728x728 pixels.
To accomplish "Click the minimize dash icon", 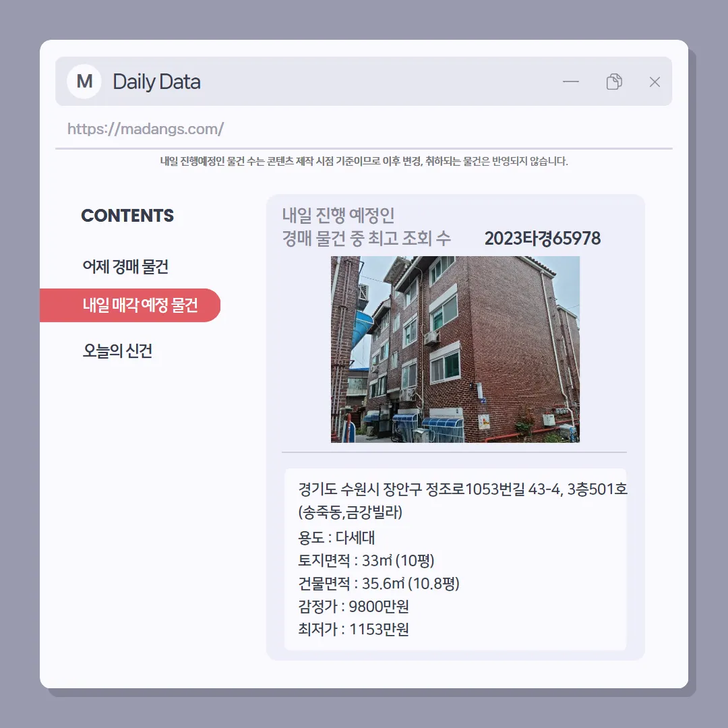I will [571, 82].
